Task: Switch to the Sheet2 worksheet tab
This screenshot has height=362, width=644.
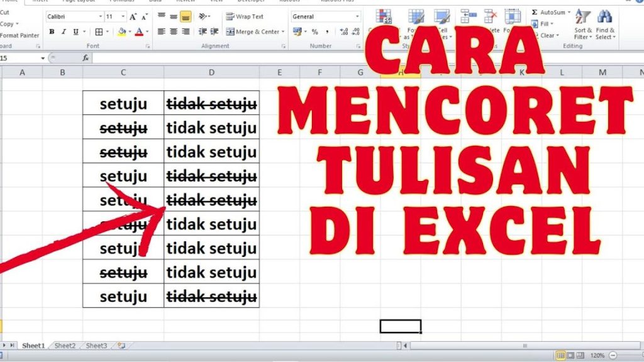Action: 64,346
